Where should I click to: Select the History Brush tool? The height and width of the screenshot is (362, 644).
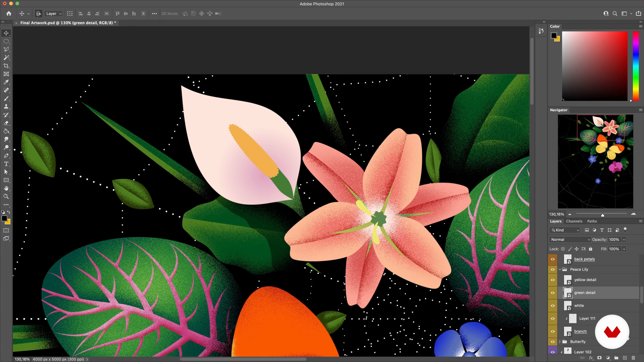click(6, 115)
